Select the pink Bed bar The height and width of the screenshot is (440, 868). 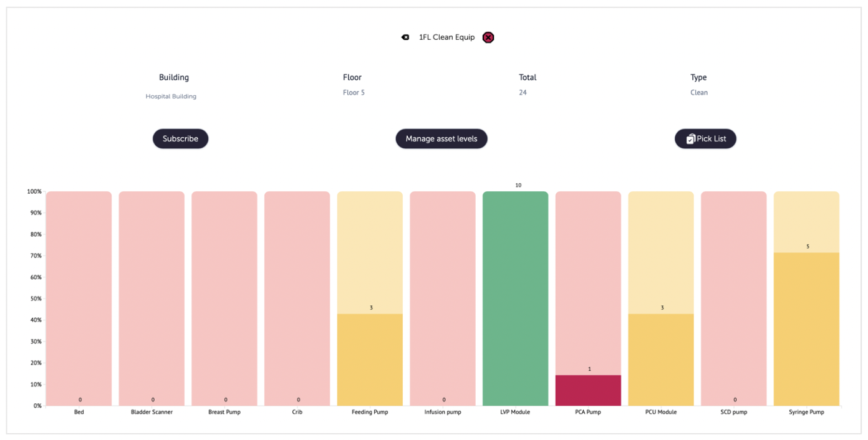79,299
